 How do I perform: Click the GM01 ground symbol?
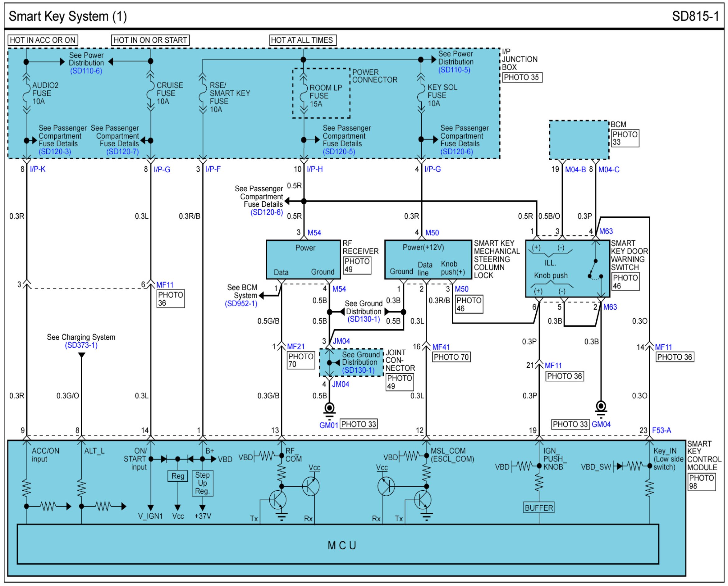pyautogui.click(x=329, y=409)
